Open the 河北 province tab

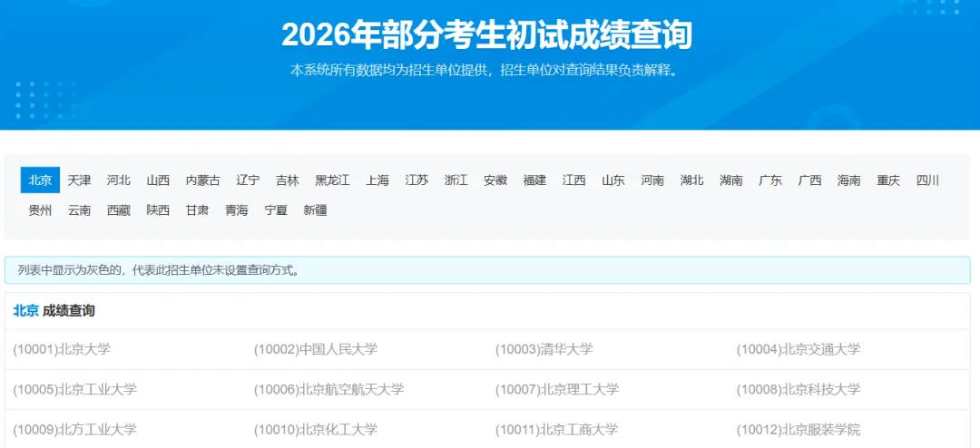[x=119, y=180]
